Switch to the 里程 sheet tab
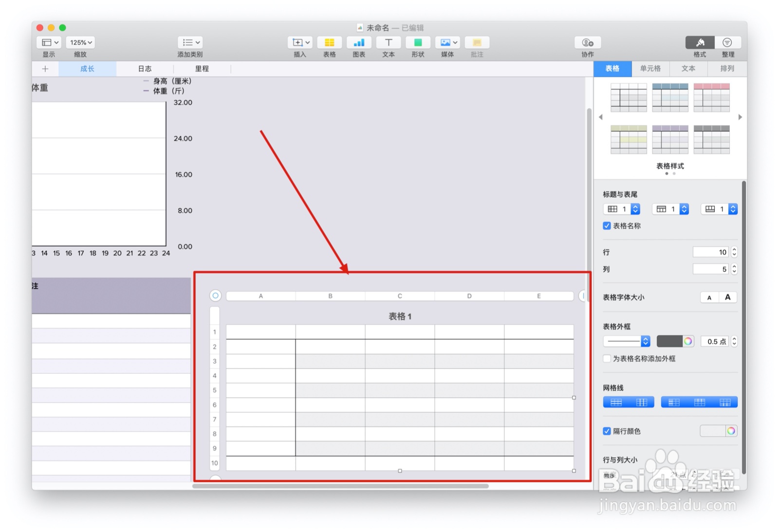 click(202, 69)
